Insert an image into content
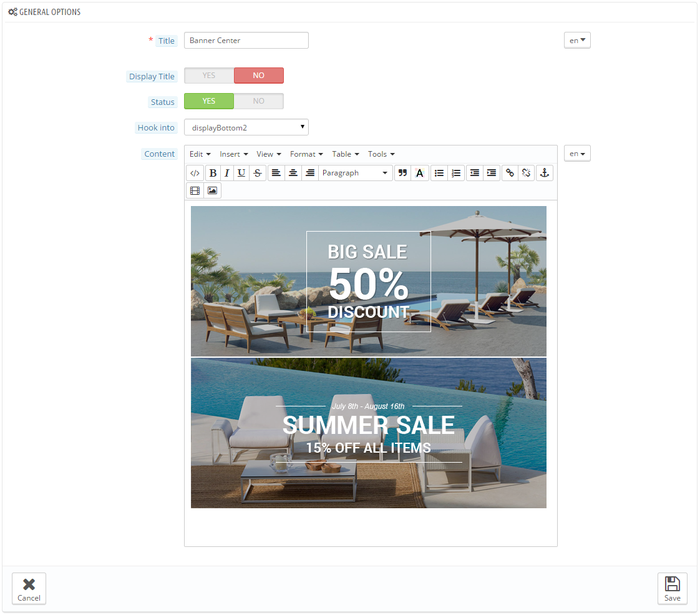The image size is (700, 615). point(213,190)
